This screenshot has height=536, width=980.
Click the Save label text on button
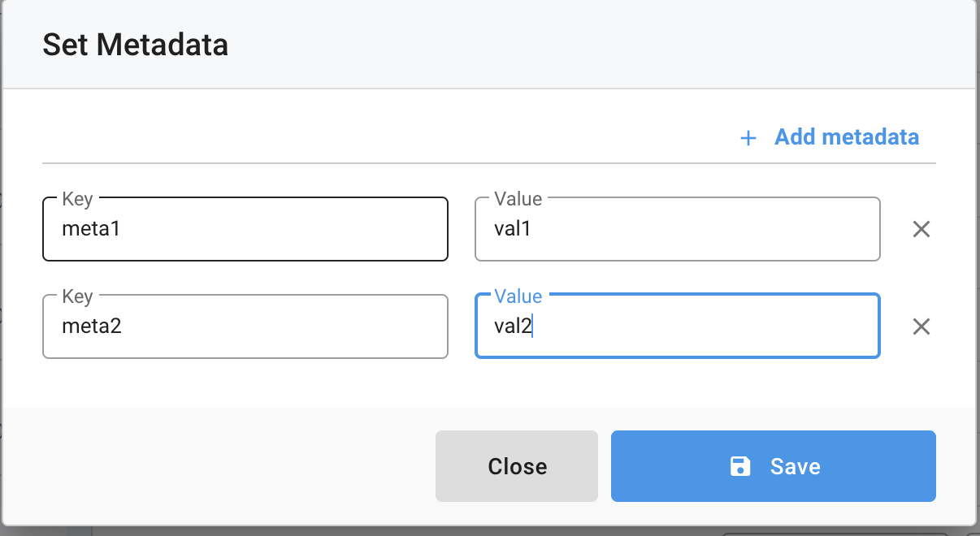click(796, 466)
